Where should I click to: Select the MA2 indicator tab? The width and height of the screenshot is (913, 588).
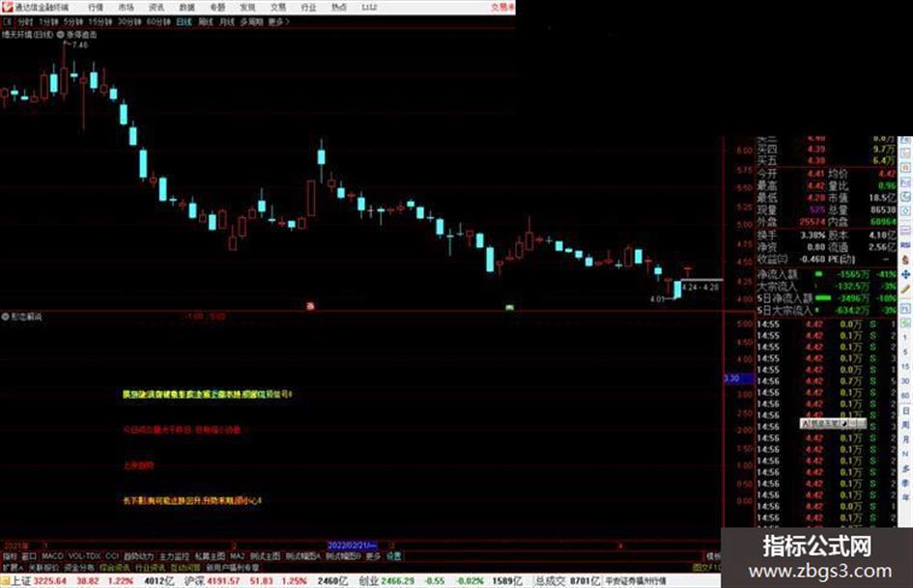(x=237, y=556)
